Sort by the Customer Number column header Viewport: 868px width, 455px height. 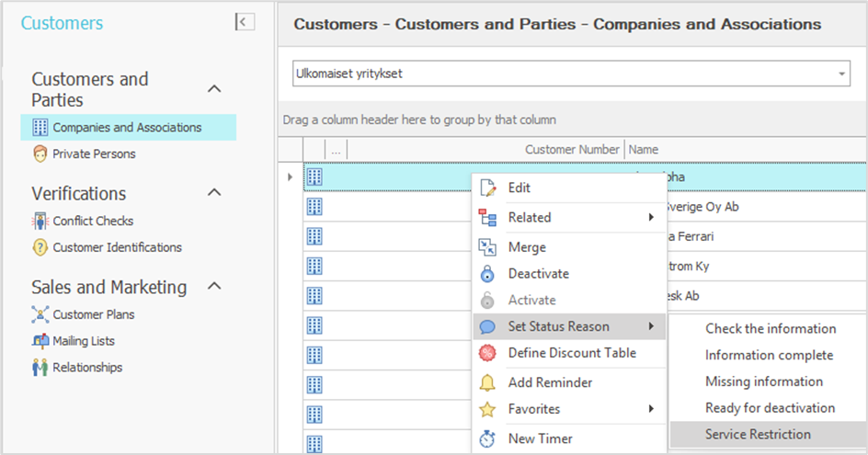click(x=572, y=150)
